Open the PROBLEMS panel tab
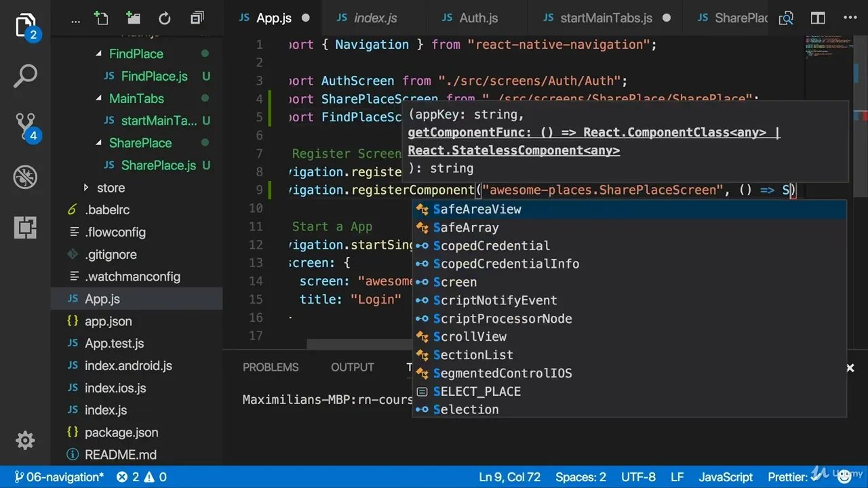The image size is (868, 488). tap(271, 367)
